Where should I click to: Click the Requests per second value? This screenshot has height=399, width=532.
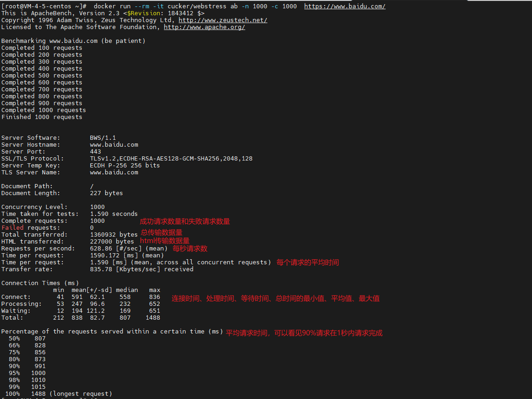[104, 248]
